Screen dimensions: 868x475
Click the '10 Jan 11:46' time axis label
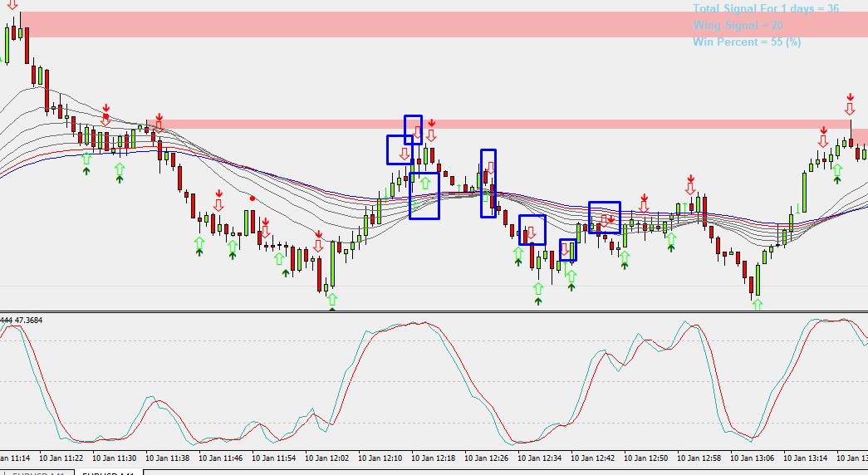tap(220, 458)
